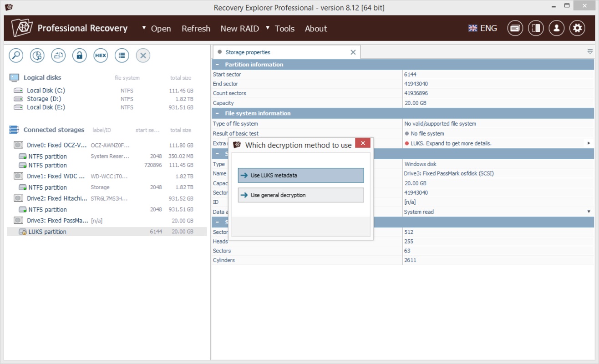The height and width of the screenshot is (364, 599).
Task: Click the partition search pie-chart icon
Action: (x=37, y=56)
